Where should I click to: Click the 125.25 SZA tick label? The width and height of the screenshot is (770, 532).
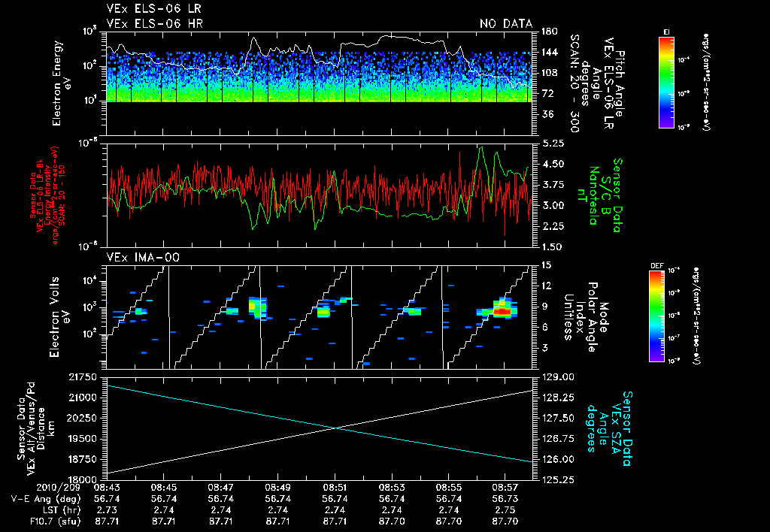point(557,479)
